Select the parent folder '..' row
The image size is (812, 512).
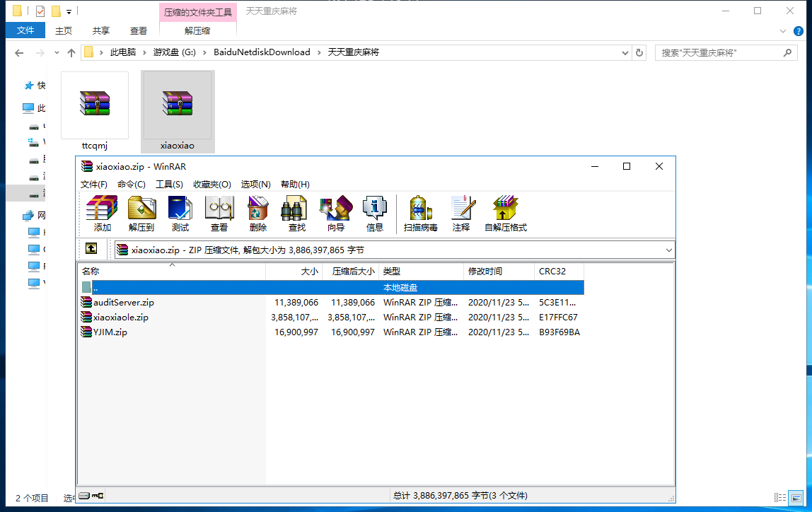coord(332,287)
